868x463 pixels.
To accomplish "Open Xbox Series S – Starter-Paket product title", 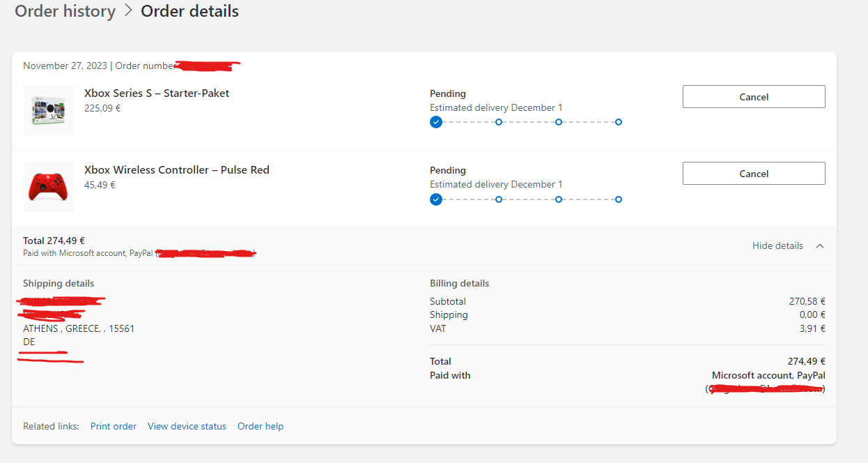I will [157, 93].
